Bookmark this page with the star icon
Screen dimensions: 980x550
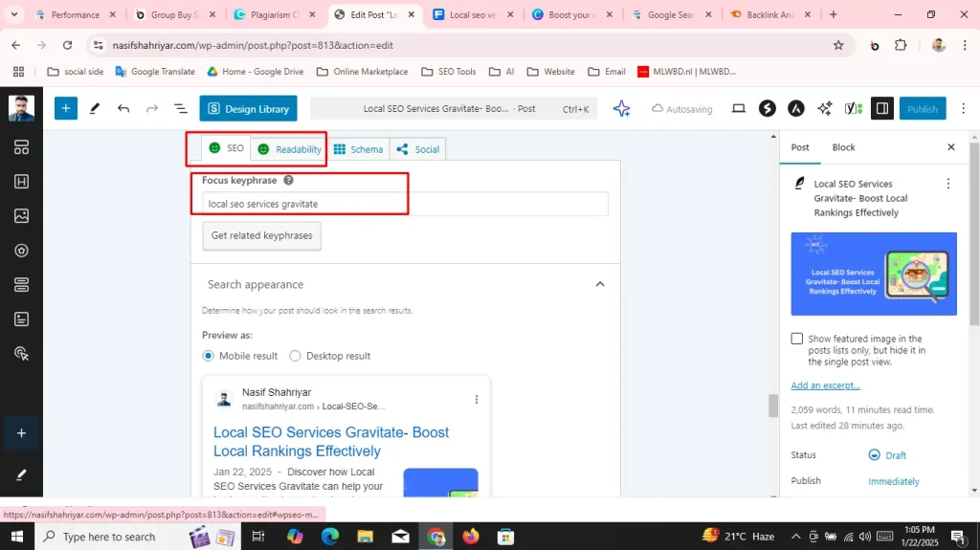tap(838, 45)
